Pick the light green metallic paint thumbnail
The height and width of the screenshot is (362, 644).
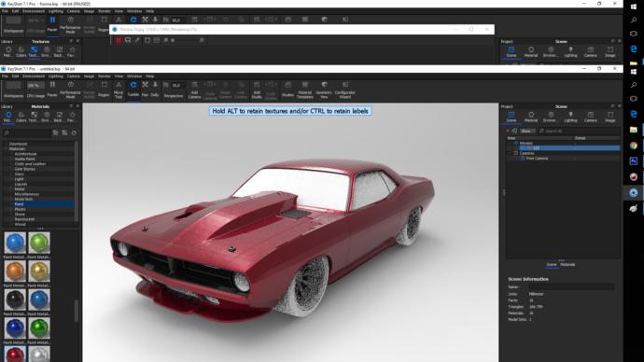click(x=39, y=243)
